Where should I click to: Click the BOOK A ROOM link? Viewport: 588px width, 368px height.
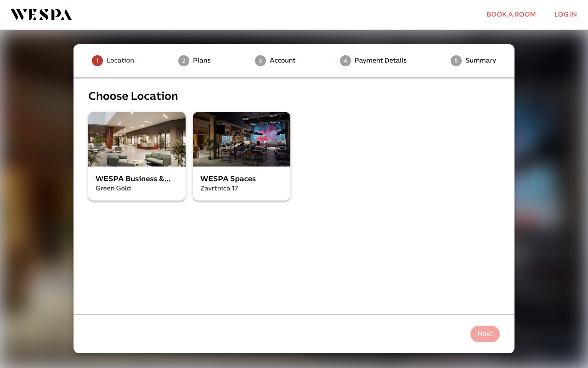(511, 14)
